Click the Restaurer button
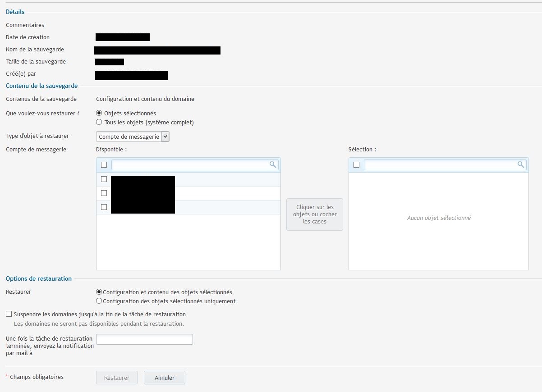Screen dimensions: 542x392 116,378
